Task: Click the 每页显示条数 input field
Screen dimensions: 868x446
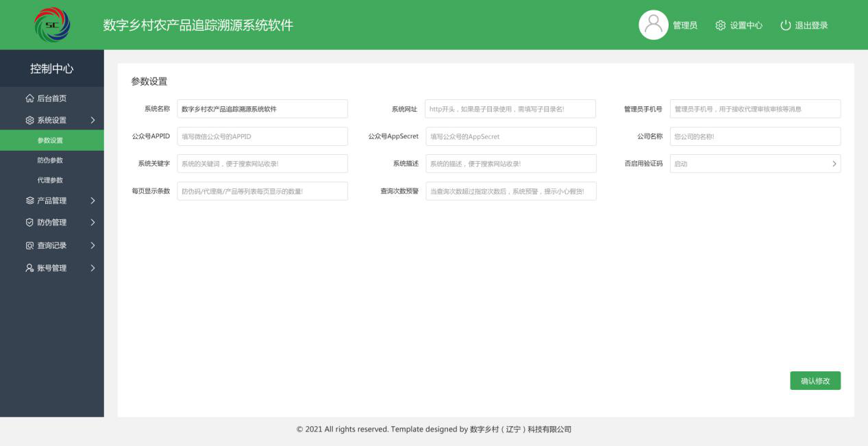Action: [x=262, y=191]
